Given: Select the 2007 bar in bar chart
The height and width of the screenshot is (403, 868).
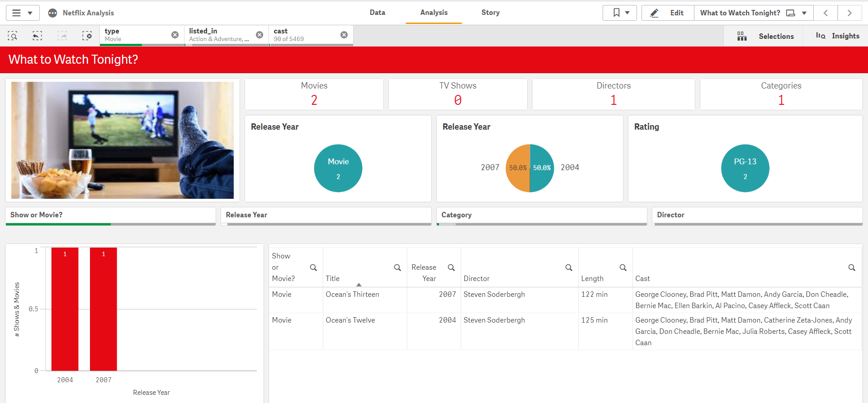Looking at the screenshot, I should pos(104,309).
